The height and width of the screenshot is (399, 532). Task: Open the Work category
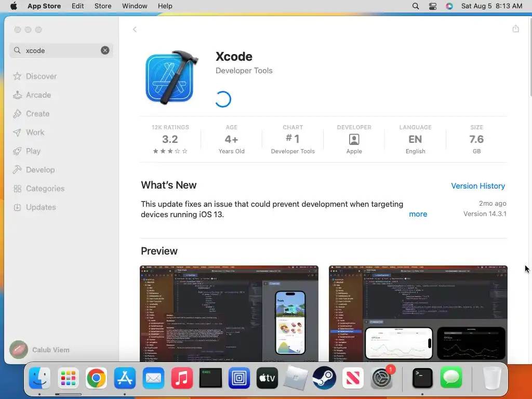(29, 132)
